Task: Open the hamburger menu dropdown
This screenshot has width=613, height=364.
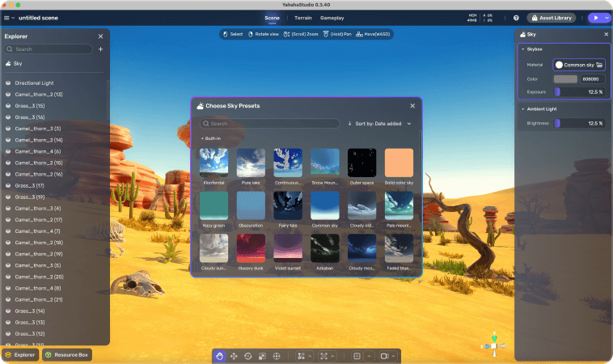Action: pos(8,17)
